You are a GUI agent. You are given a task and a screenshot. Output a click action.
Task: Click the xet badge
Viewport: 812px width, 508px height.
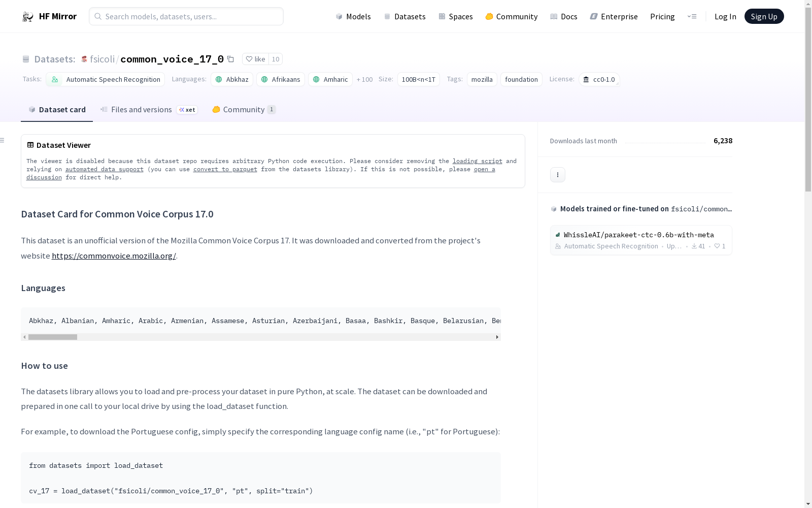[187, 110]
